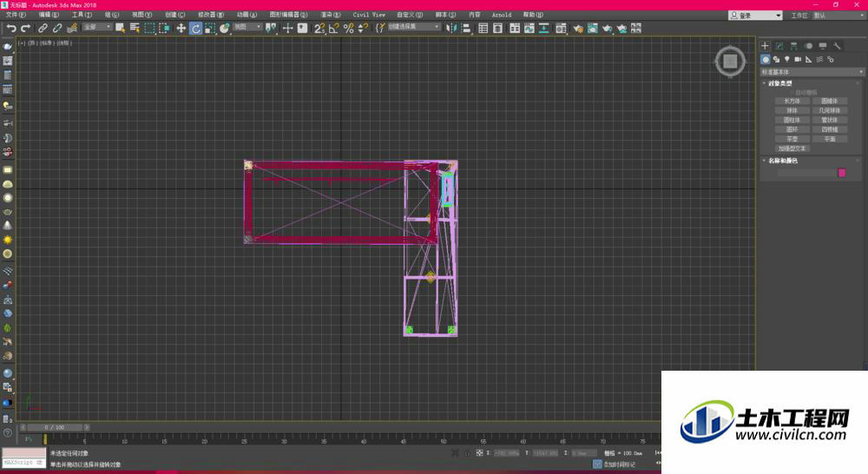
Task: Open Tools menu (工具)
Action: point(82,15)
